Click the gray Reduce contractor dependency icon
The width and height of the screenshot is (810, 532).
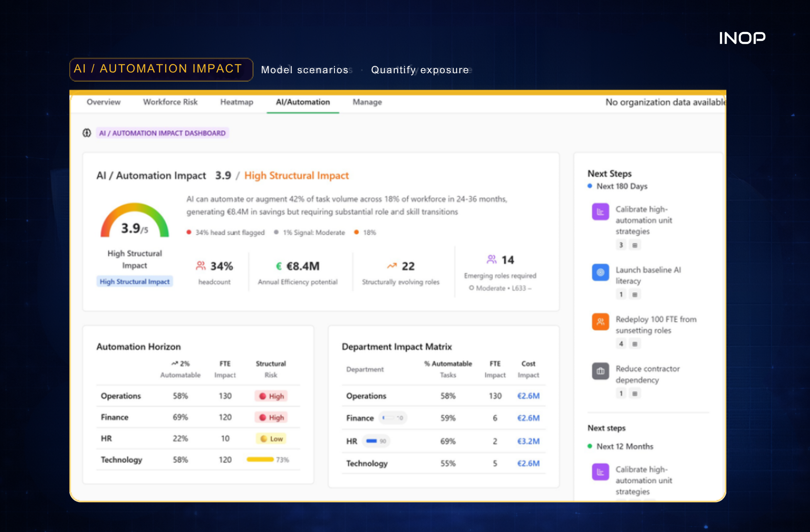601,371
